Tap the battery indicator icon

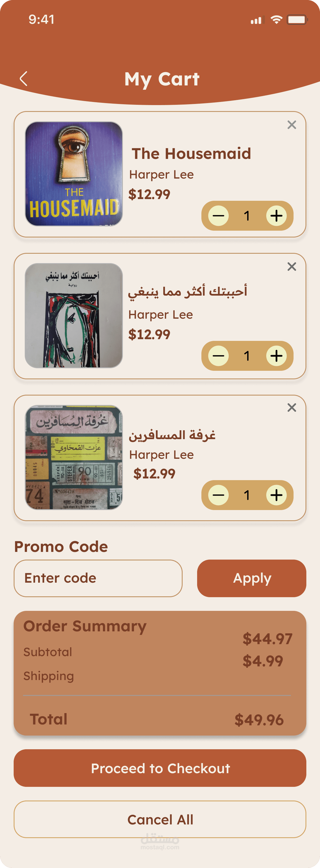pos(297,20)
